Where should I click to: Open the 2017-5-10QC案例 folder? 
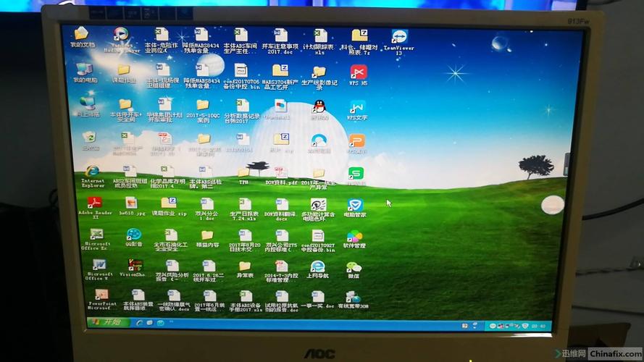(203, 105)
